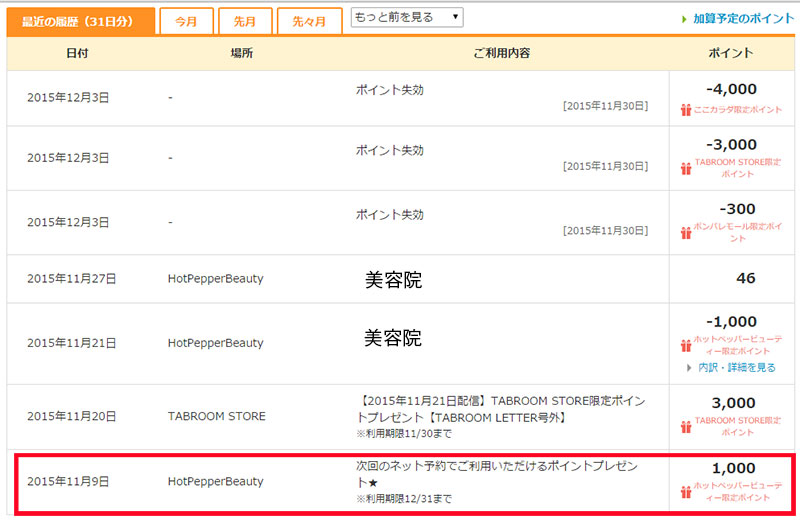Click the note ※利用期限11/30まで
Screen dimensions: 800x528
pyautogui.click(x=404, y=434)
